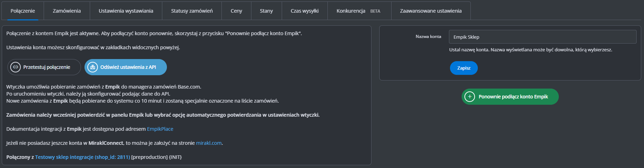
Task: Go to the Ustawienia wystawiania tab
Action: [x=126, y=11]
